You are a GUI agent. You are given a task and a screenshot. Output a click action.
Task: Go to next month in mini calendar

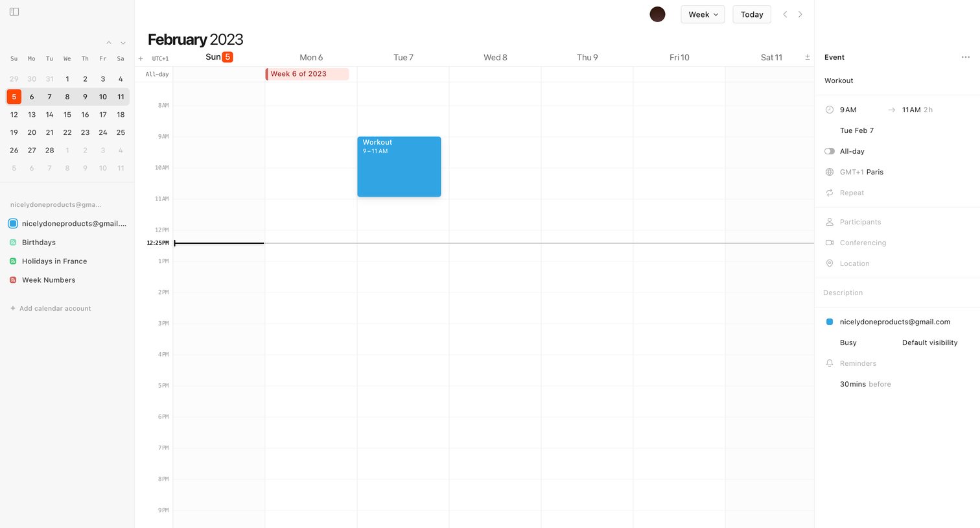point(123,43)
